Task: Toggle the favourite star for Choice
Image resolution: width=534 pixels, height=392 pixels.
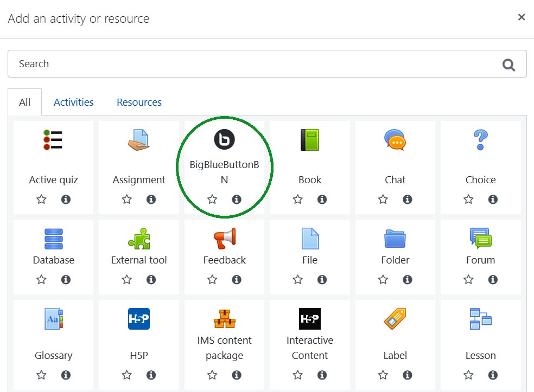Action: (468, 200)
